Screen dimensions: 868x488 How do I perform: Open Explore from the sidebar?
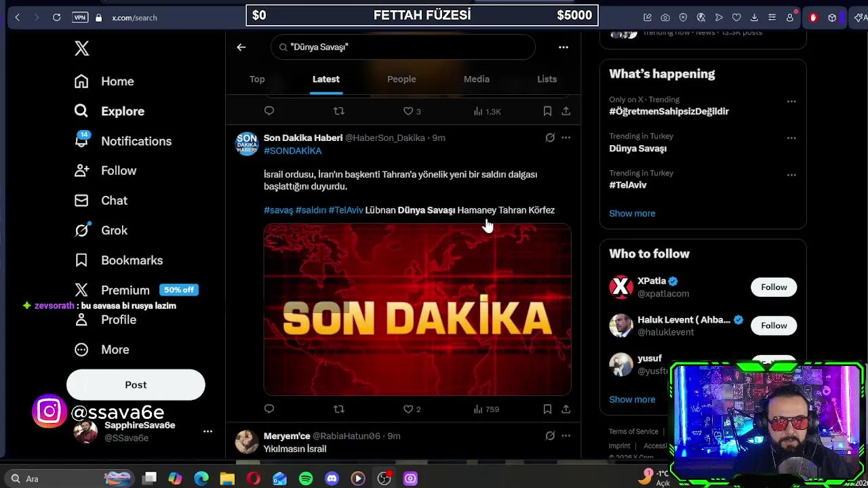(109, 111)
